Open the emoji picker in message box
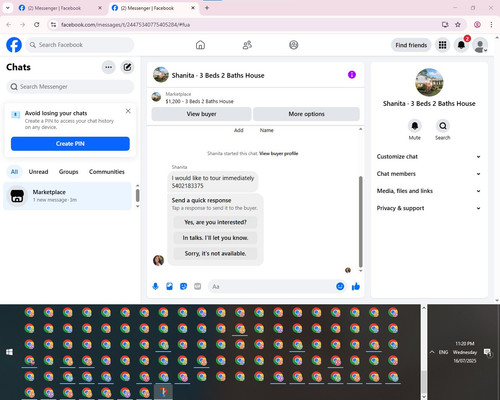Screen dimensions: 500x400 (x=340, y=286)
